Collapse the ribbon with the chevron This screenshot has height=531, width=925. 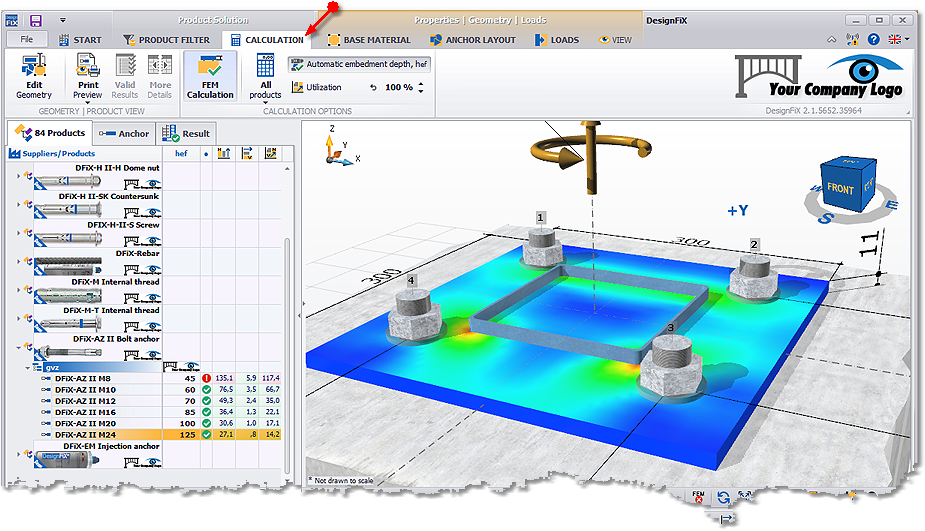point(831,40)
